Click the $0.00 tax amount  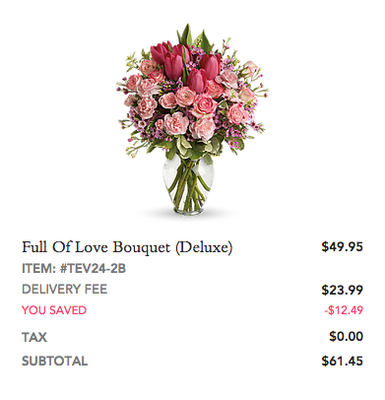pos(346,336)
